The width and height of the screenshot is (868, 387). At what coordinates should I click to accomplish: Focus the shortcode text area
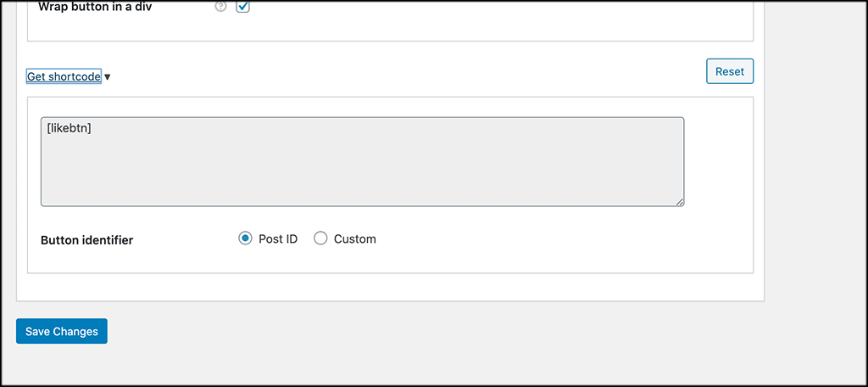tap(363, 162)
